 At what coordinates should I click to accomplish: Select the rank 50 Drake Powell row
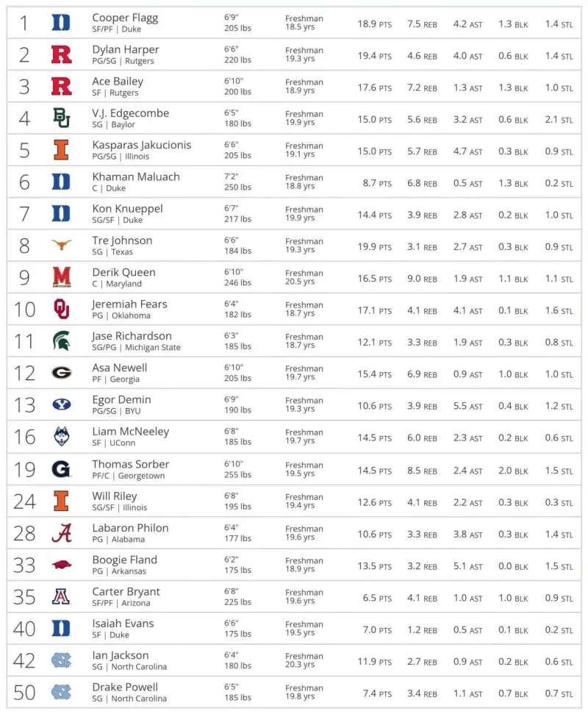pos(294,692)
